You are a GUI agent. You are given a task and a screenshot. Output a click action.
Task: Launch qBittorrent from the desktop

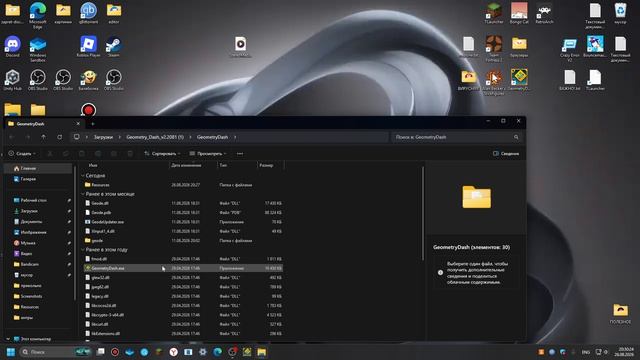click(x=89, y=13)
